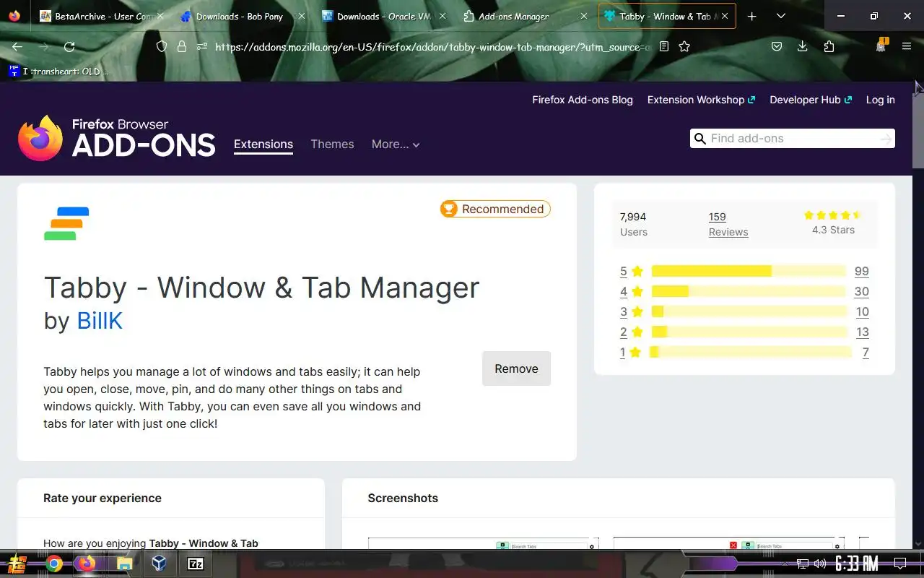
Task: Close the Tabby tab
Action: [725, 16]
